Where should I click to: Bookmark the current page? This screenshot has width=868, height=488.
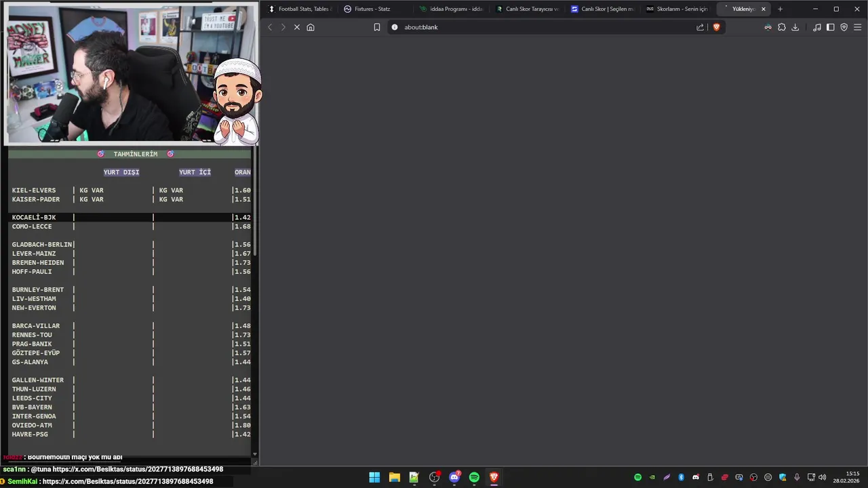[x=377, y=27]
